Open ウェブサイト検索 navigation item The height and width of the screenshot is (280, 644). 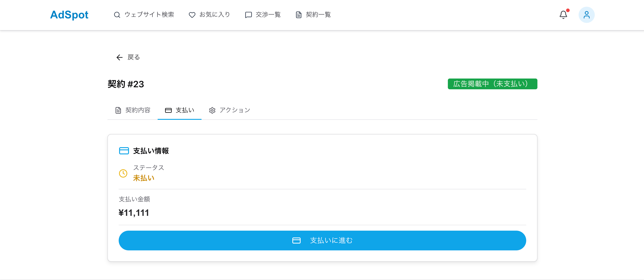click(149, 15)
